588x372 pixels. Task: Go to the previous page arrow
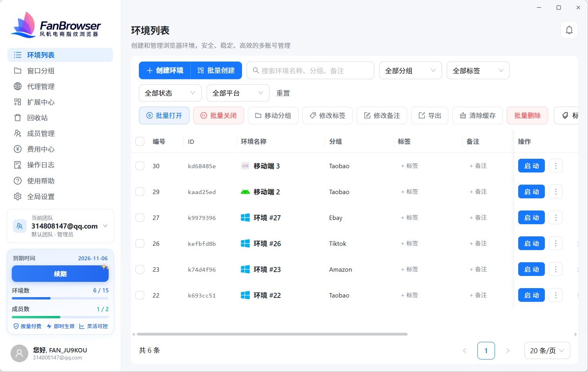[x=464, y=350]
